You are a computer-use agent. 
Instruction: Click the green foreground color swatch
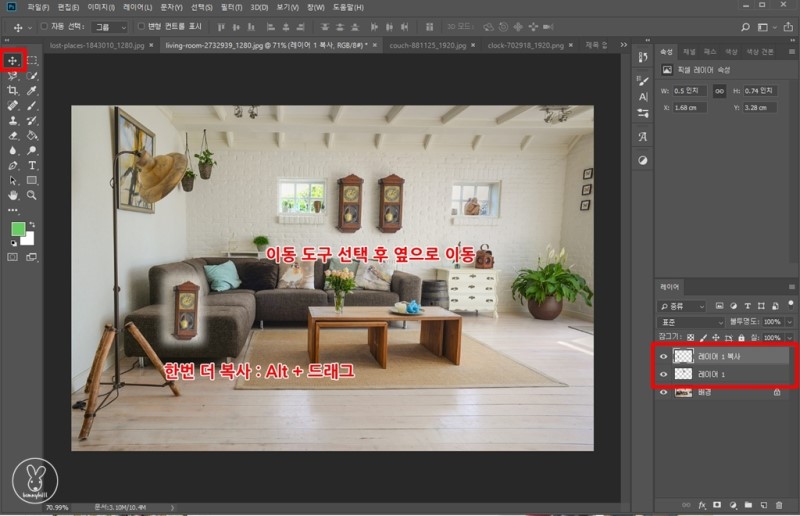[x=18, y=229]
